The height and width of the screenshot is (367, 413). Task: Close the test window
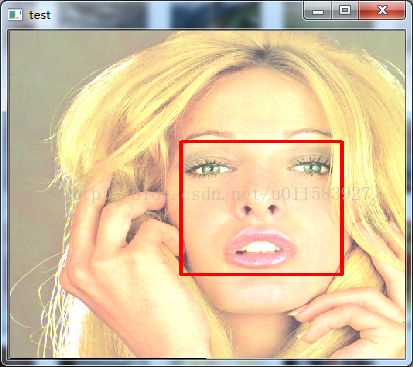click(382, 11)
